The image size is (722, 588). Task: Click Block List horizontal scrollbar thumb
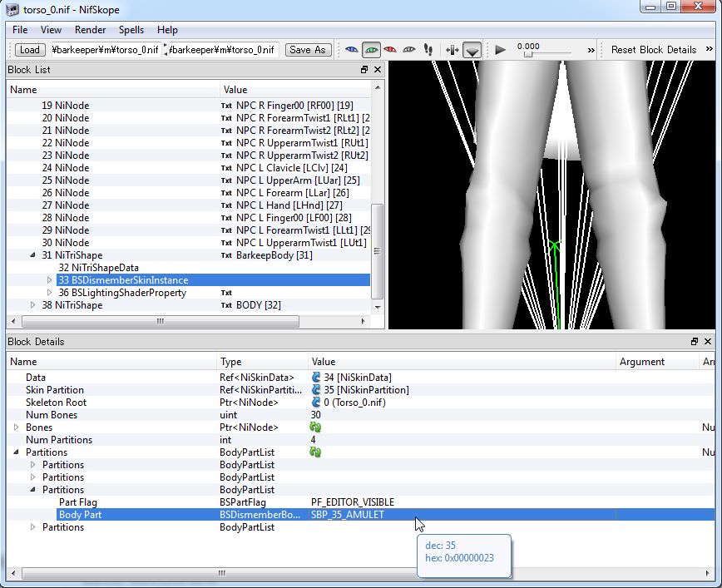point(161,321)
